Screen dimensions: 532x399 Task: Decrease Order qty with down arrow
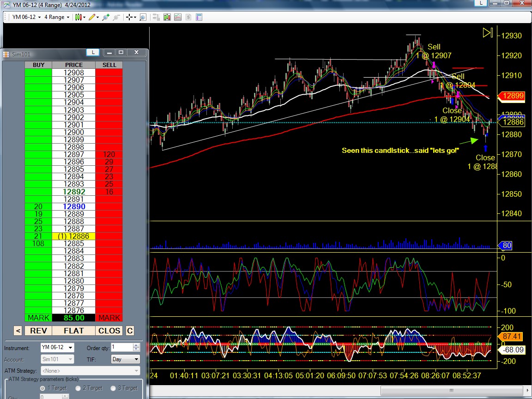pos(136,350)
